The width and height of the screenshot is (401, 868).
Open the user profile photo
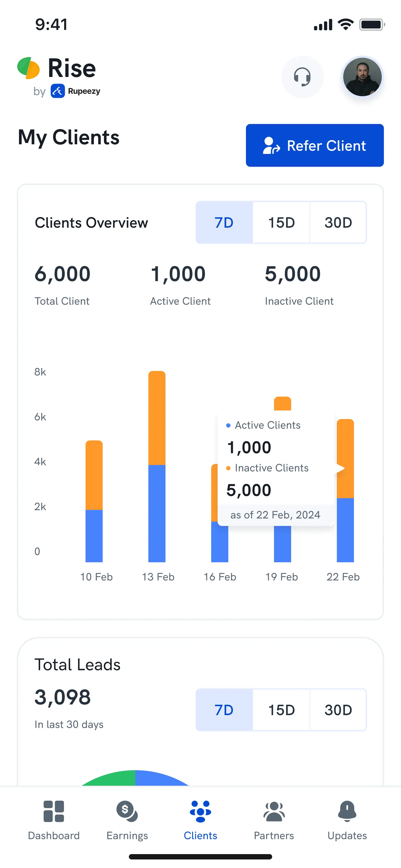362,77
